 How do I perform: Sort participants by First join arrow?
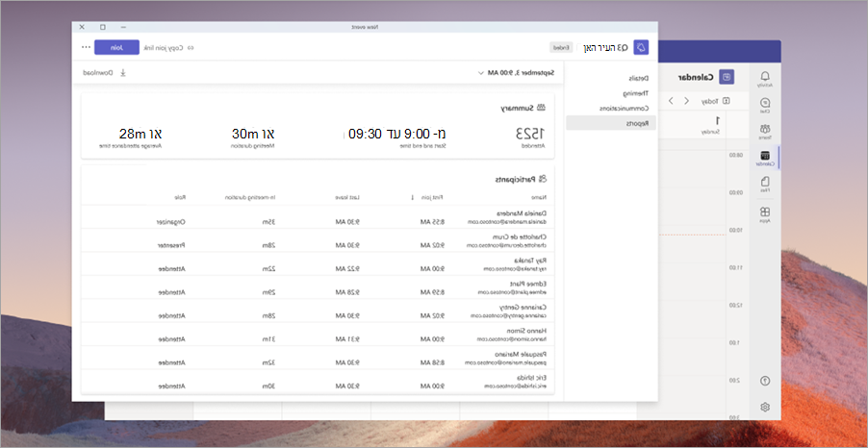[x=412, y=197]
